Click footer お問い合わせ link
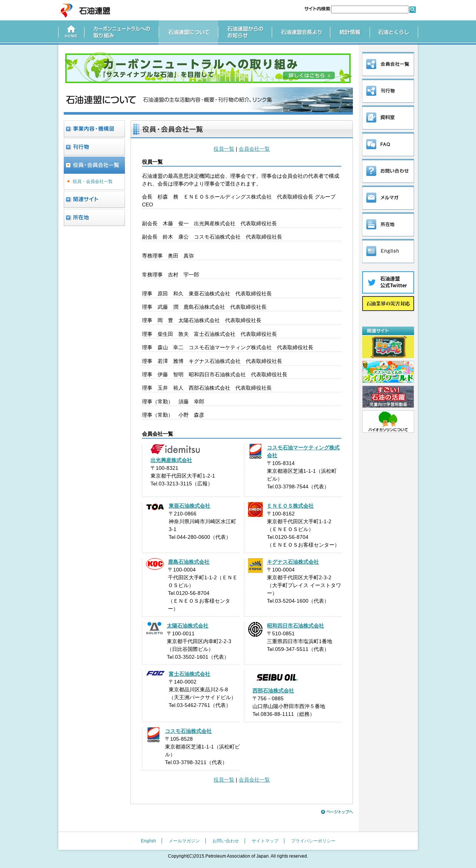 tap(226, 841)
